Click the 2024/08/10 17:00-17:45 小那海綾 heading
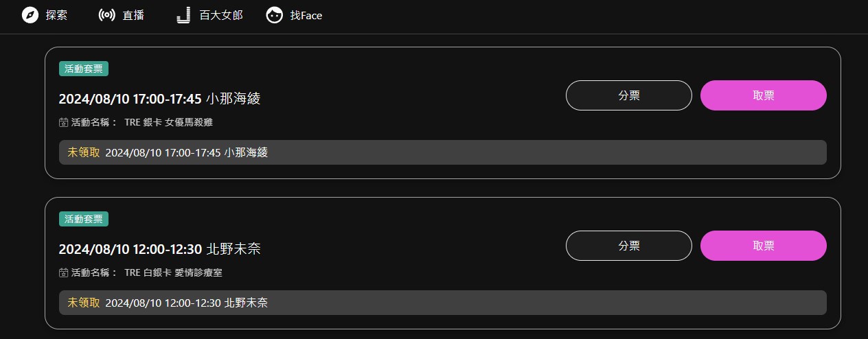868x339 pixels. pos(159,99)
